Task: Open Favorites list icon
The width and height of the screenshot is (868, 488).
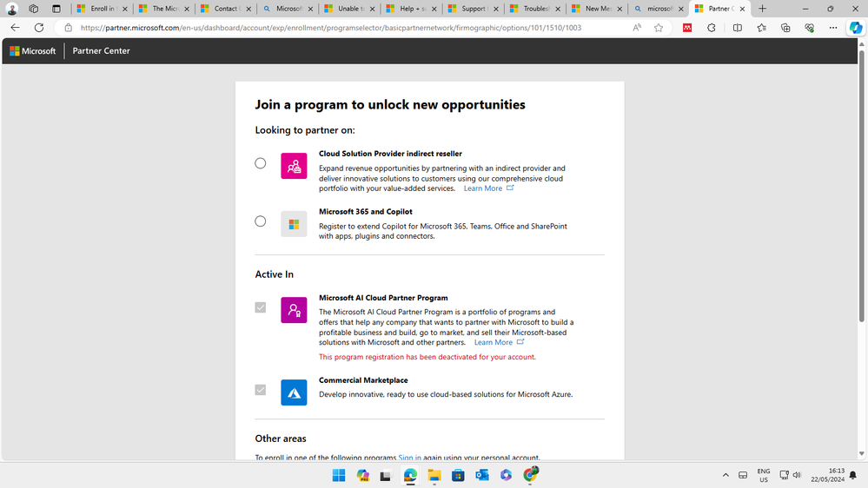Action: [x=762, y=28]
